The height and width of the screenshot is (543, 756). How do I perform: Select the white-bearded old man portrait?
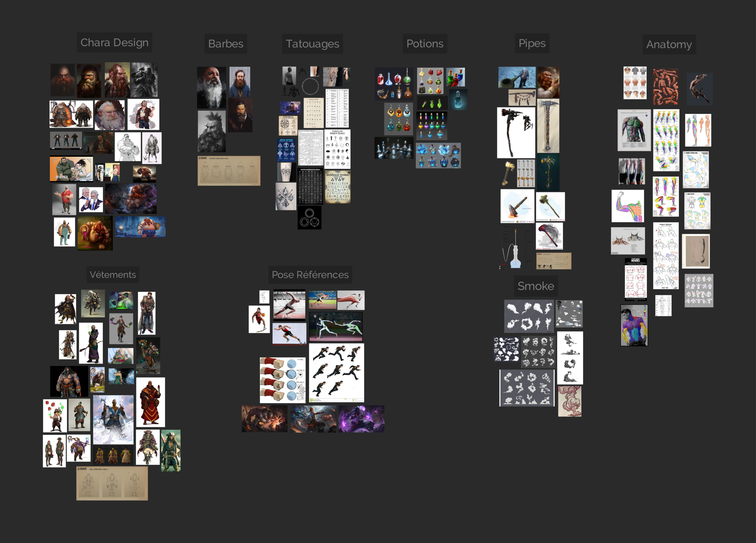[x=211, y=87]
